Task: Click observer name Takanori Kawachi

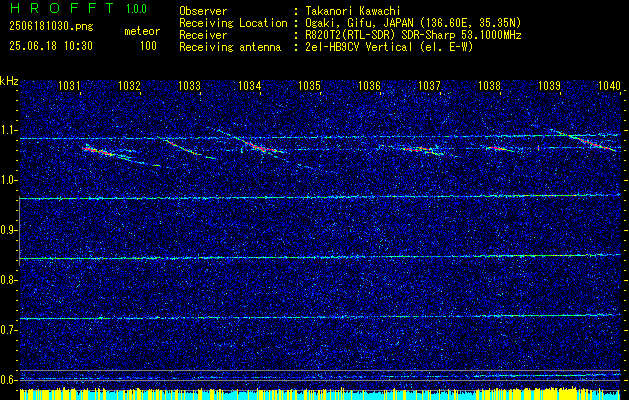Action: click(353, 12)
